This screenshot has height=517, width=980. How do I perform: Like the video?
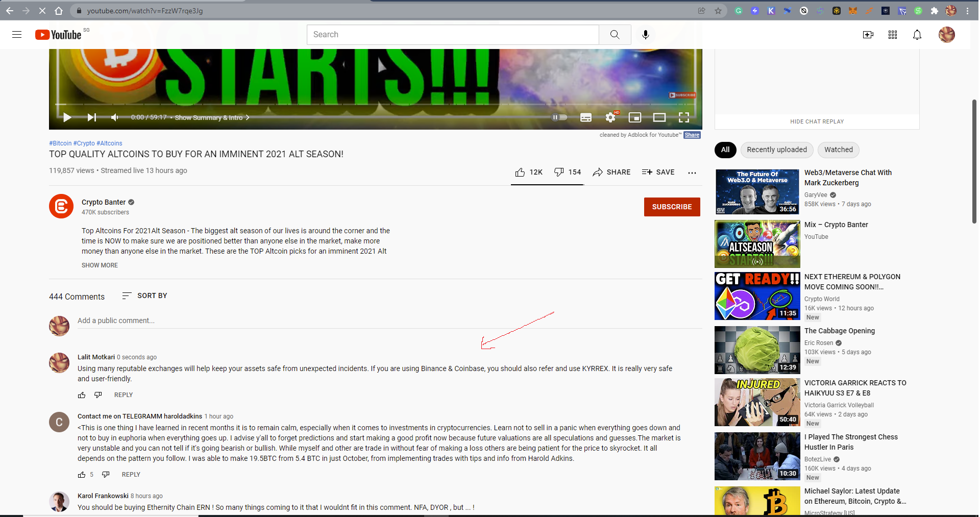click(529, 173)
